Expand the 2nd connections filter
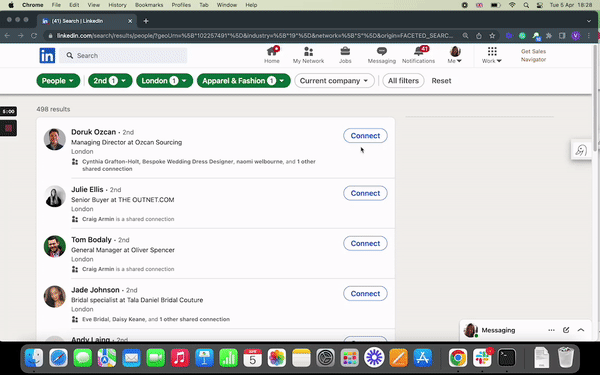The height and width of the screenshot is (375, 600). [x=110, y=81]
